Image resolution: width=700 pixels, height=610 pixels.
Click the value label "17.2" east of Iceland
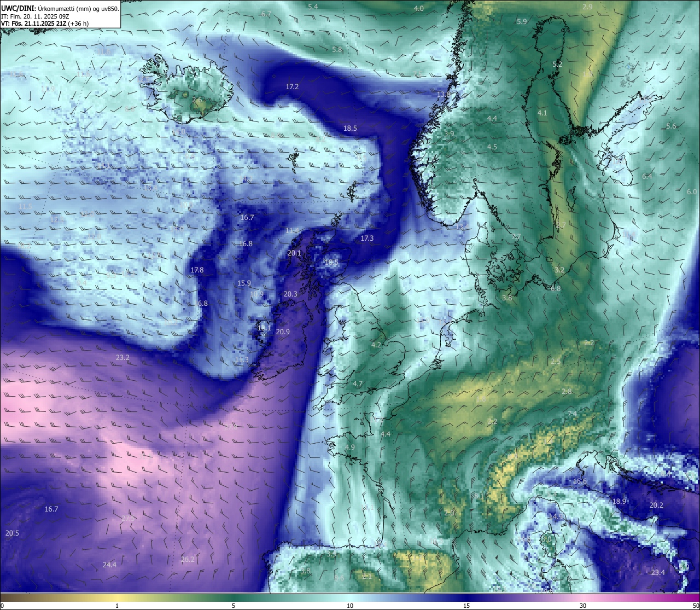pos(292,87)
